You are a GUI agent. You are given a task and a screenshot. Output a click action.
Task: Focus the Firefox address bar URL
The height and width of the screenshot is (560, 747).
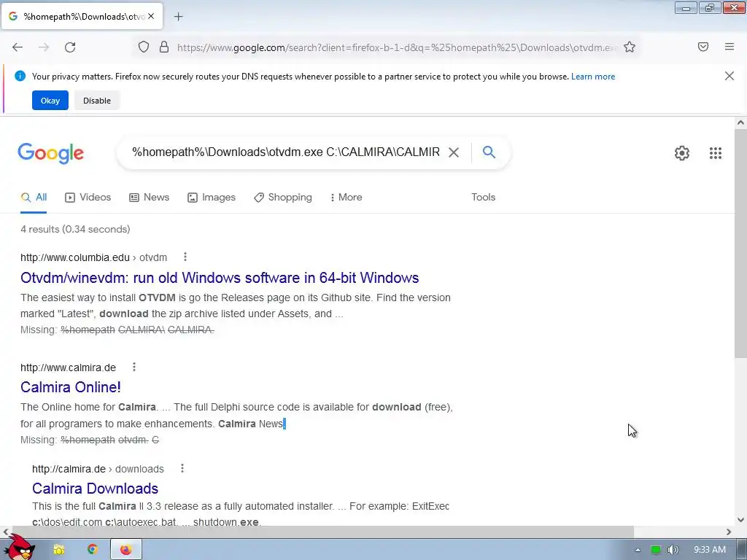point(397,47)
